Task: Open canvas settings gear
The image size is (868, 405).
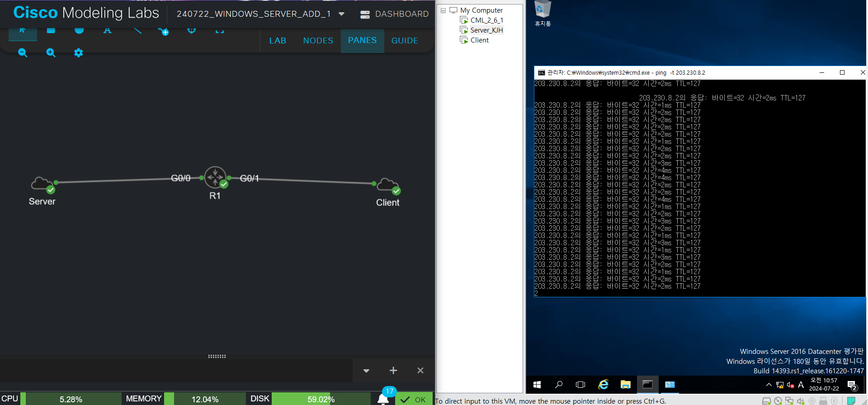Action: (79, 53)
